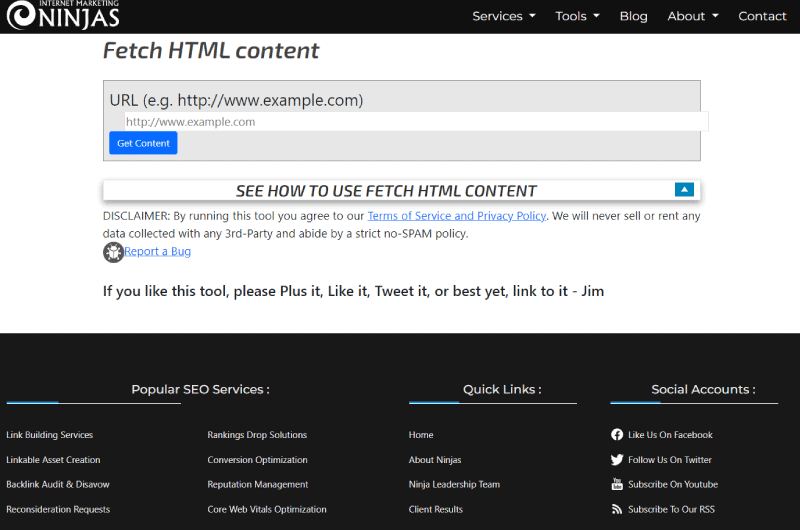Click the Quick Links heading
800x530 pixels.
coord(502,389)
